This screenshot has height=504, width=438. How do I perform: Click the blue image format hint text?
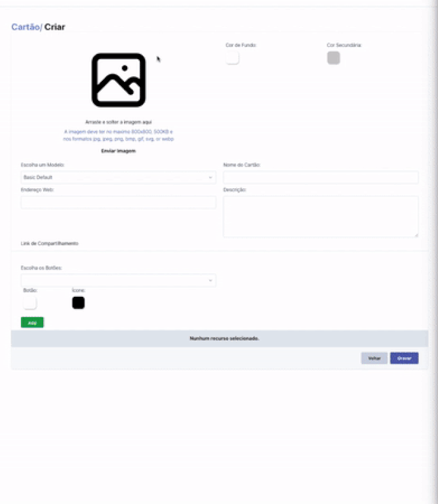[118, 135]
